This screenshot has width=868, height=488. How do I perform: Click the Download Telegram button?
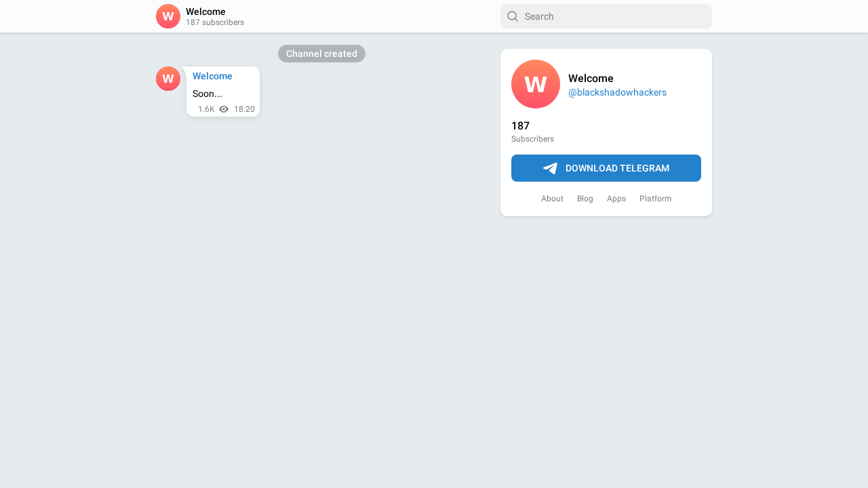point(606,168)
